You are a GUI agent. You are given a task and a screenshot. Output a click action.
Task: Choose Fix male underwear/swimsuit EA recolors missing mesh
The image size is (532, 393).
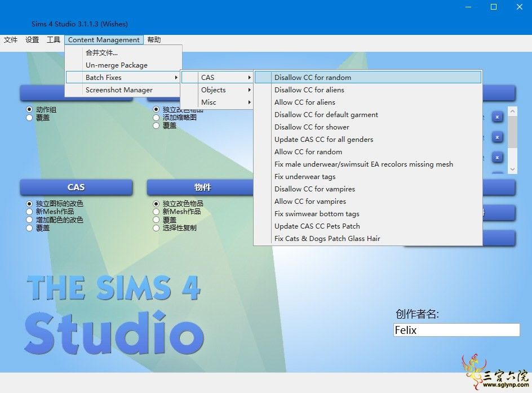[x=368, y=164]
